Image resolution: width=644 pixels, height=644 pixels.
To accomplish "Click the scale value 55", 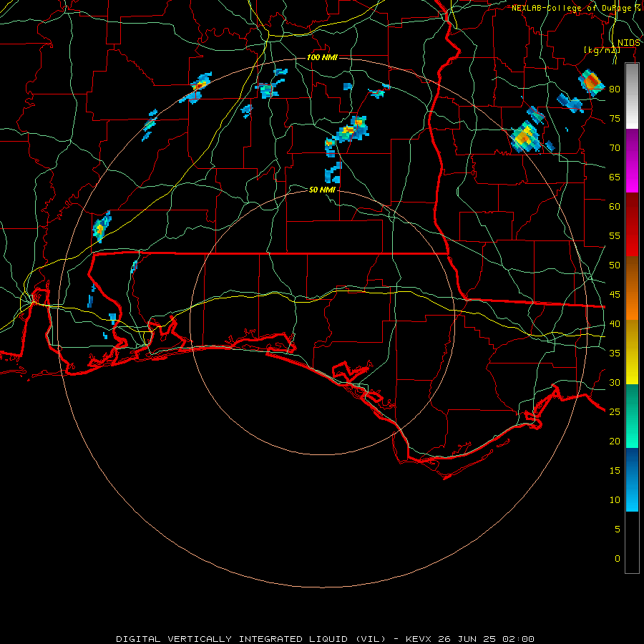I will click(x=615, y=235).
